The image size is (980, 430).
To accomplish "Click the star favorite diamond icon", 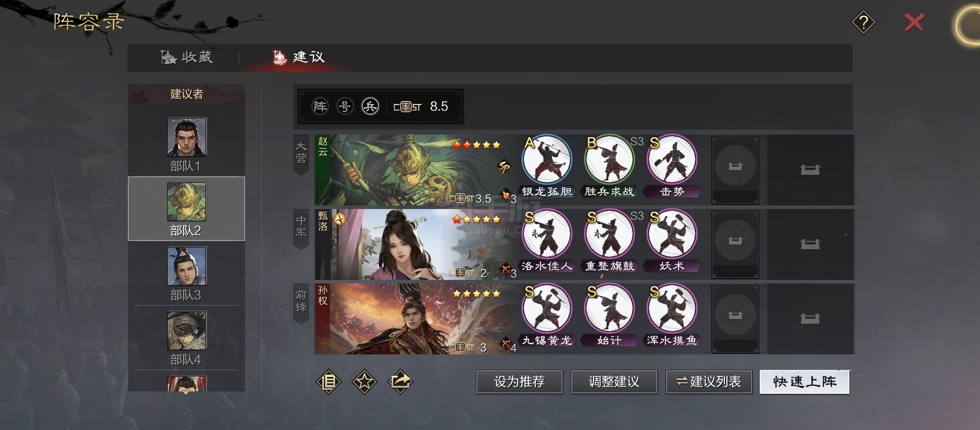I will pos(364,382).
